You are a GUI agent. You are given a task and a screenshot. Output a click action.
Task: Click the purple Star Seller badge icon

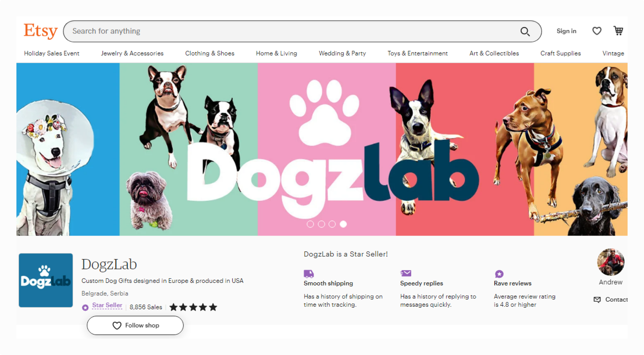coord(85,307)
